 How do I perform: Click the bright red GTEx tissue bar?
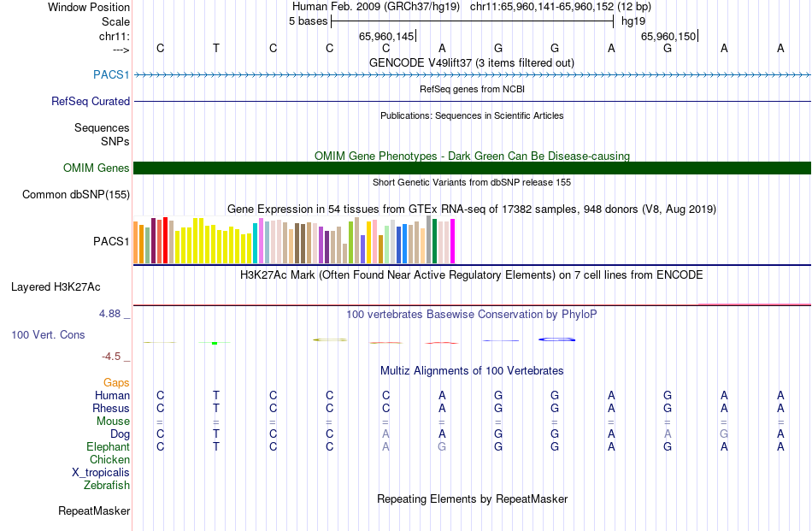pyautogui.click(x=165, y=240)
